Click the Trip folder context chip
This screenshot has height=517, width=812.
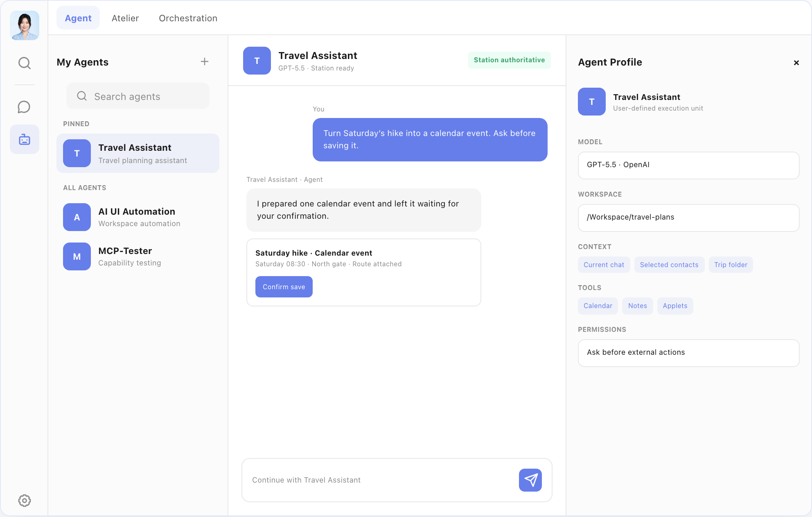click(731, 265)
